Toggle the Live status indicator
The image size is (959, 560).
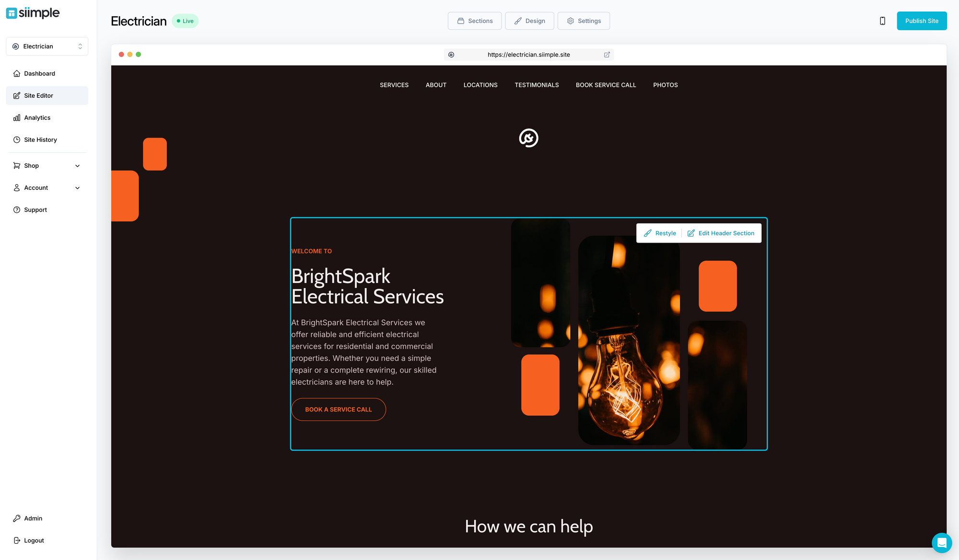pos(185,21)
